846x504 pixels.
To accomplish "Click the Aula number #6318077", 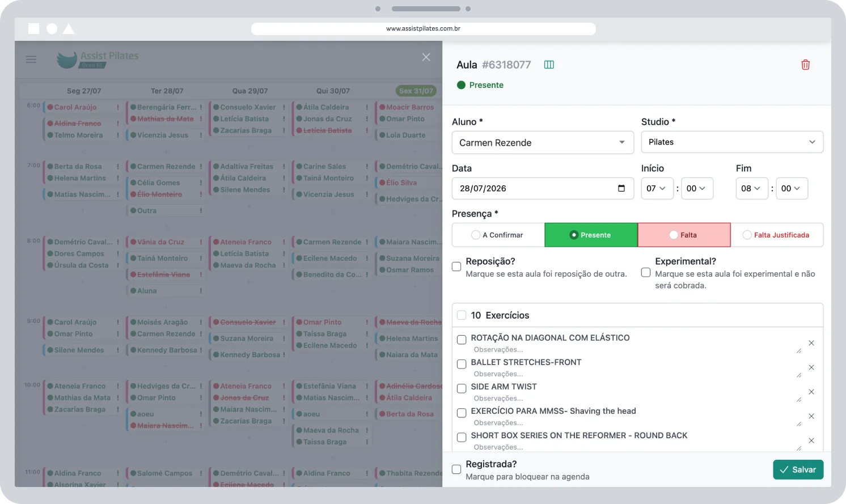I will [506, 65].
